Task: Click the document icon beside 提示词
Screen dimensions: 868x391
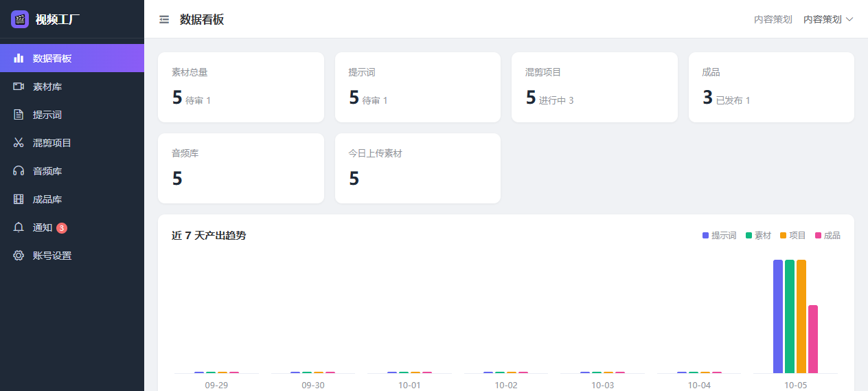Action: click(19, 115)
